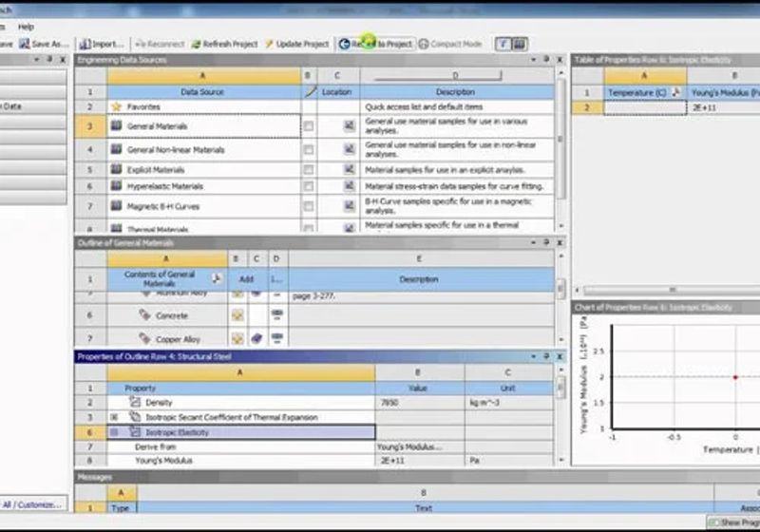Viewport: 760px width, 532px height.
Task: Click the Return to Project button
Action: point(376,44)
